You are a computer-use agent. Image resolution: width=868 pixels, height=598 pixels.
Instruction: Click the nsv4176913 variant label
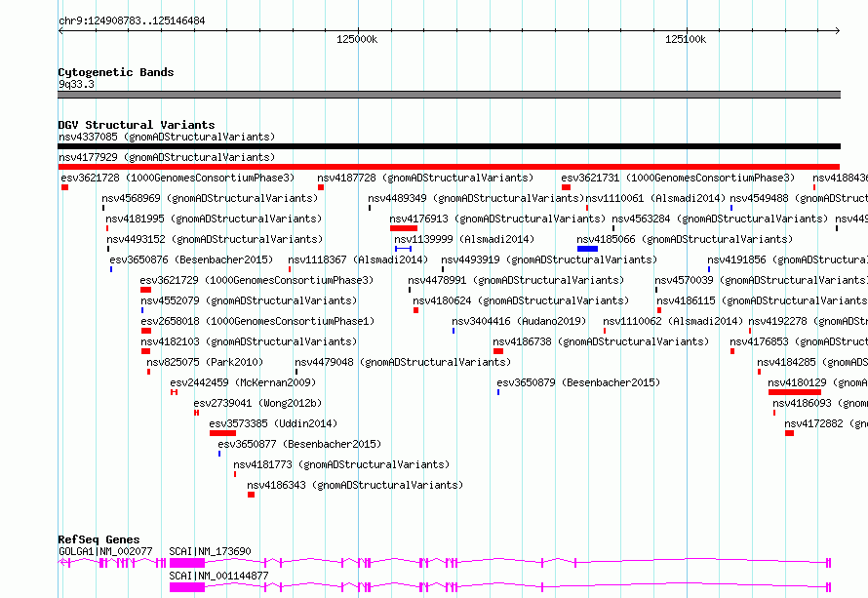click(x=497, y=219)
